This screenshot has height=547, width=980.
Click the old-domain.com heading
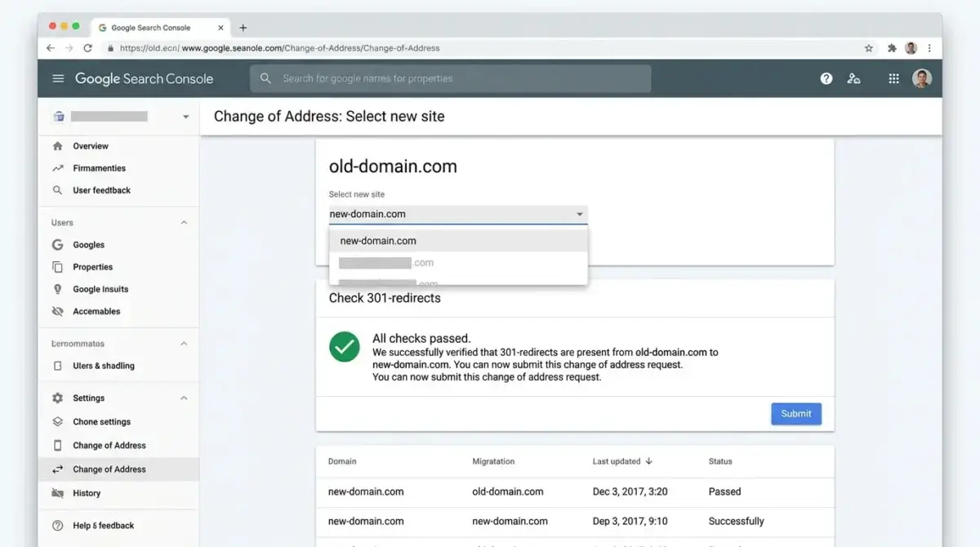tap(393, 167)
